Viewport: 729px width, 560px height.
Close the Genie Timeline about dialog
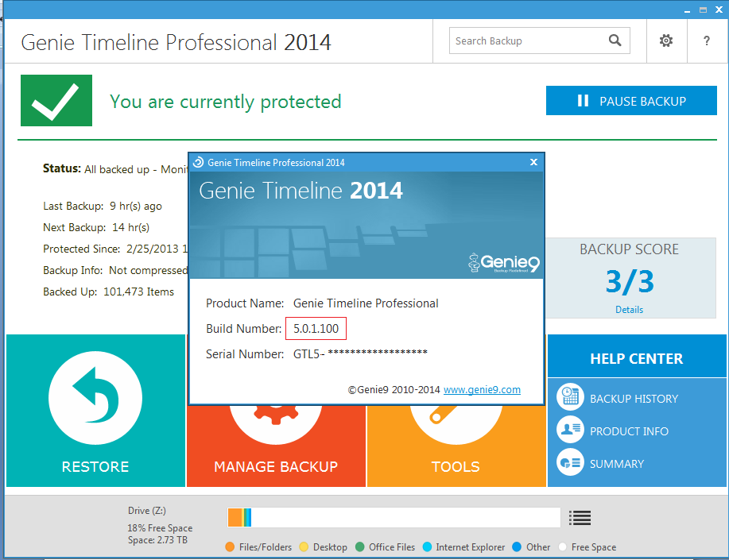point(533,162)
